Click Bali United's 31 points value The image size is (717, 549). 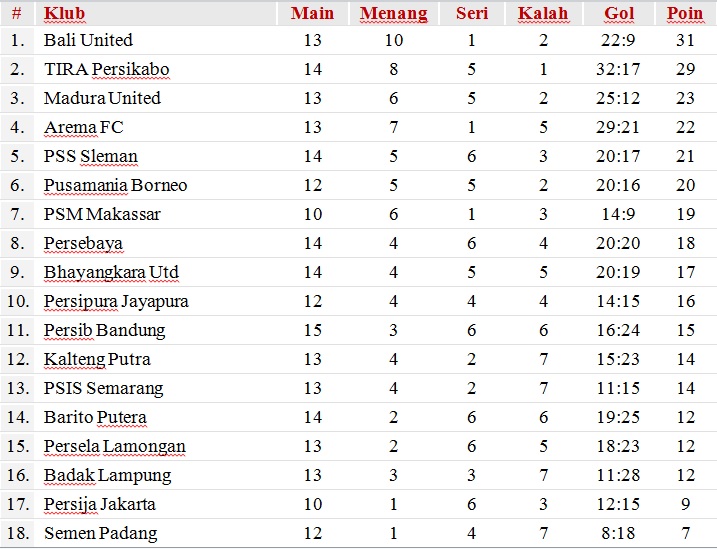(x=685, y=40)
